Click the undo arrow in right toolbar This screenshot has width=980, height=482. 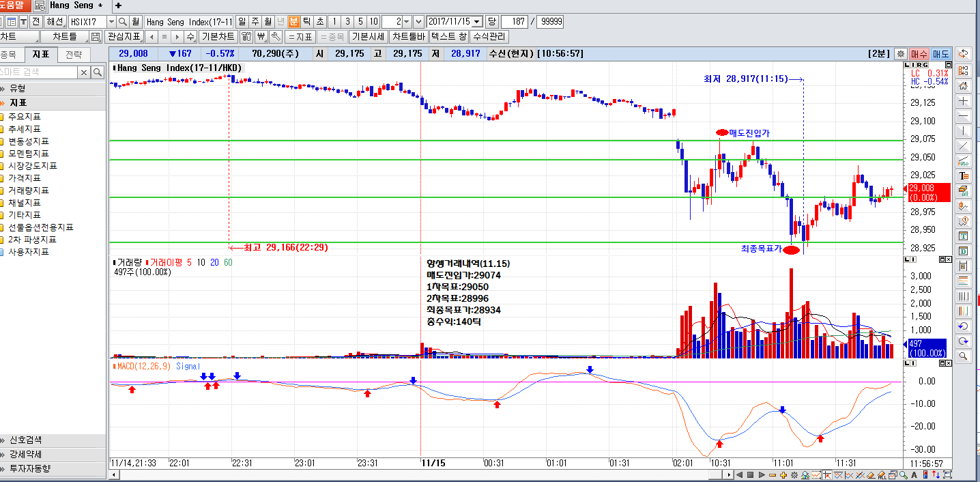(x=964, y=326)
